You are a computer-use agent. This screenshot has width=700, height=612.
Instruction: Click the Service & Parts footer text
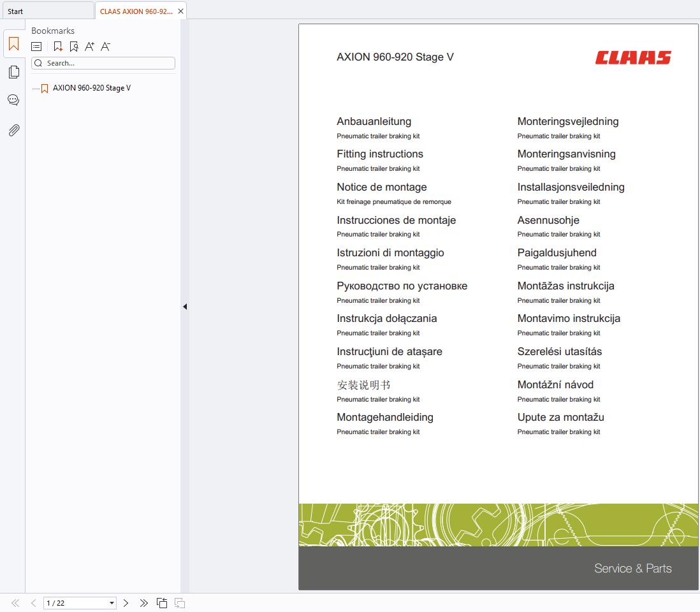pyautogui.click(x=632, y=568)
